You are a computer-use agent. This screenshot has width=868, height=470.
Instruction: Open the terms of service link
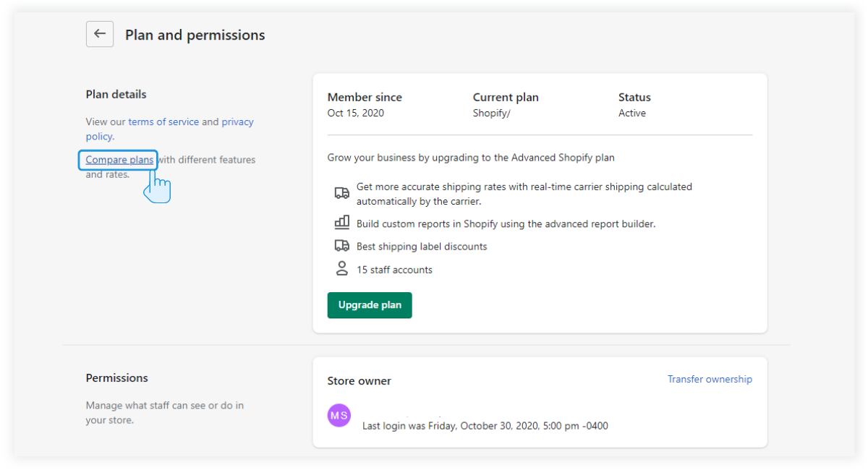tap(163, 121)
